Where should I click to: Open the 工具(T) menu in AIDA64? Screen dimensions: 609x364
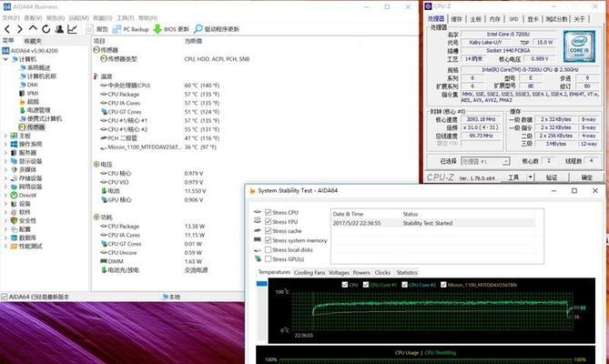(125, 18)
